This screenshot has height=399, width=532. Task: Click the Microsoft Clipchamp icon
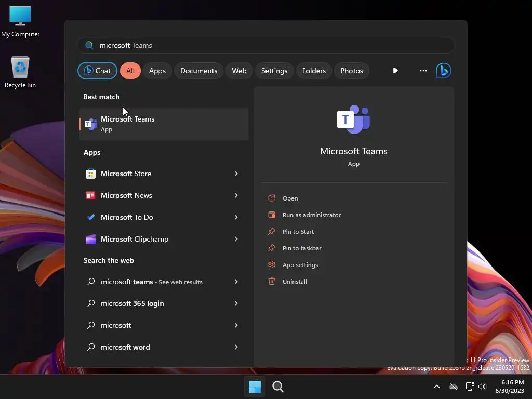point(90,239)
